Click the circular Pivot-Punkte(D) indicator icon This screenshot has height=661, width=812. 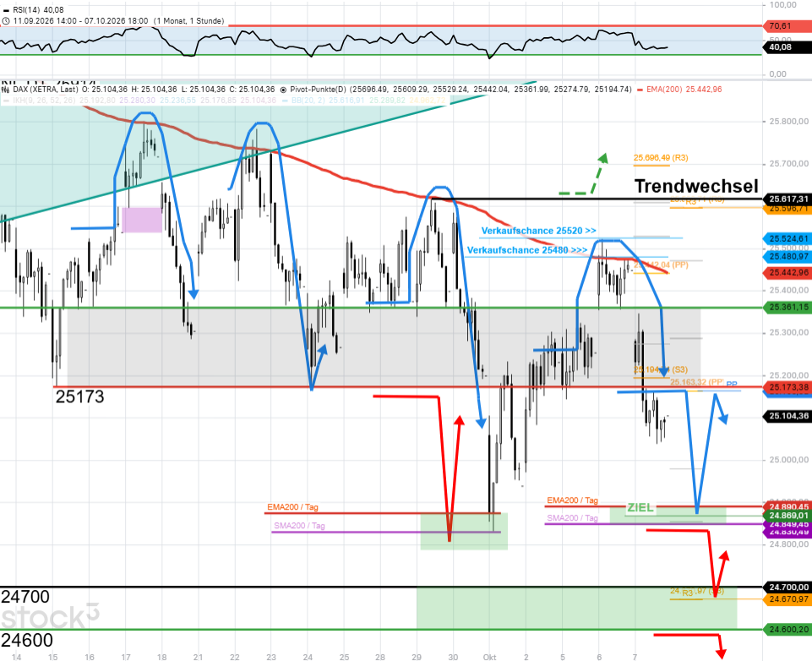(x=283, y=90)
